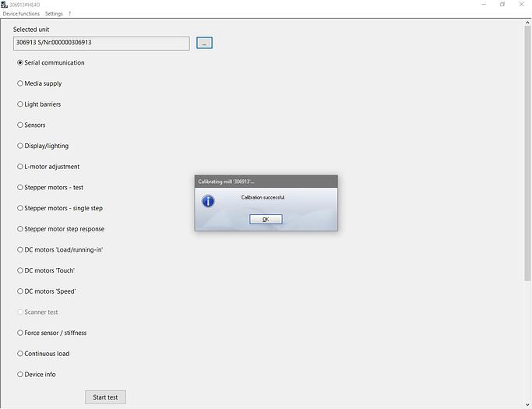Viewport: 532px width, 409px height.
Task: Select the Serial communication option
Action: point(20,63)
